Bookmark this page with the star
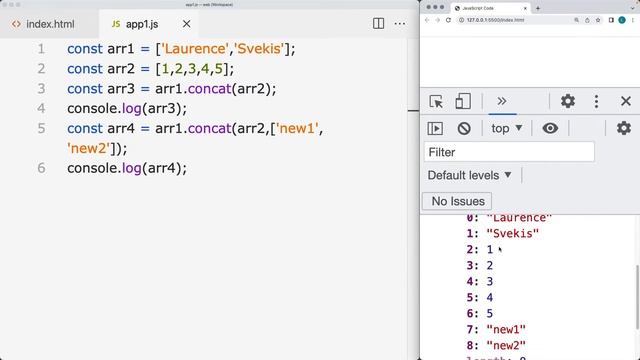 (598, 20)
